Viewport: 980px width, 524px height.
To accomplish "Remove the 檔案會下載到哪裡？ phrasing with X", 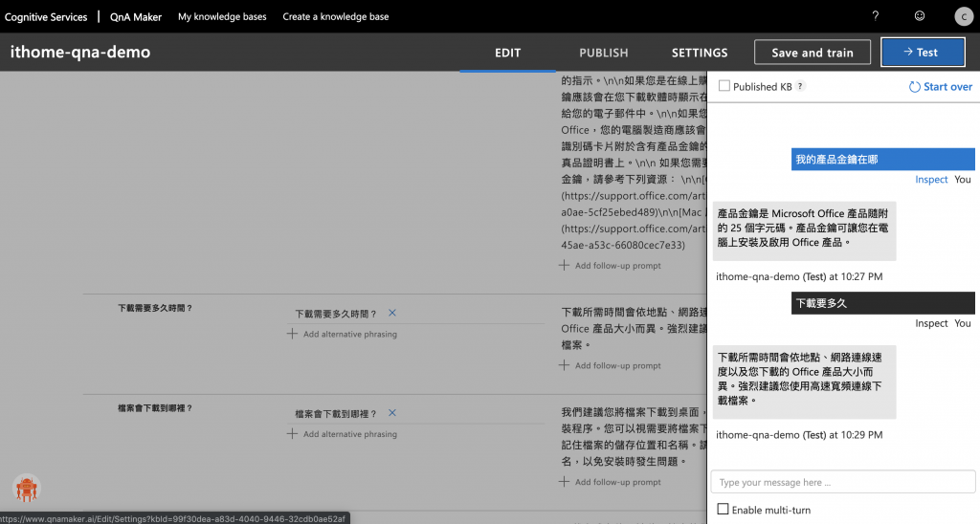I will click(x=391, y=413).
